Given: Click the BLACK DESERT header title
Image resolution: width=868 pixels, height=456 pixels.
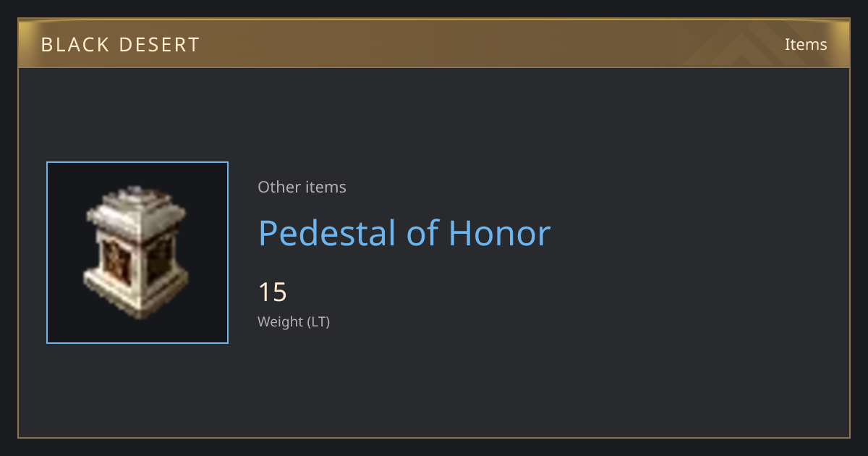Looking at the screenshot, I should click(120, 44).
